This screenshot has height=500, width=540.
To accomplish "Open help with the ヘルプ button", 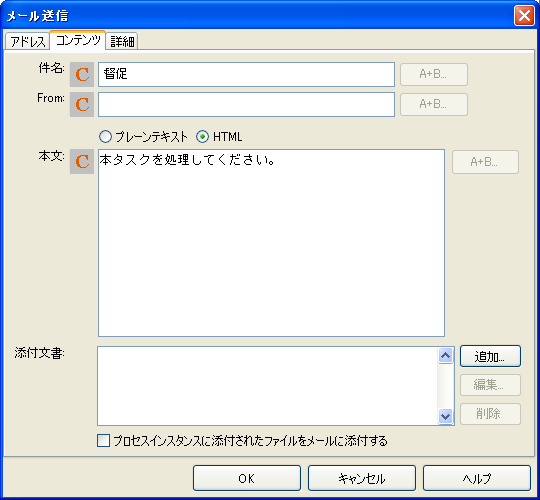I will point(477,478).
